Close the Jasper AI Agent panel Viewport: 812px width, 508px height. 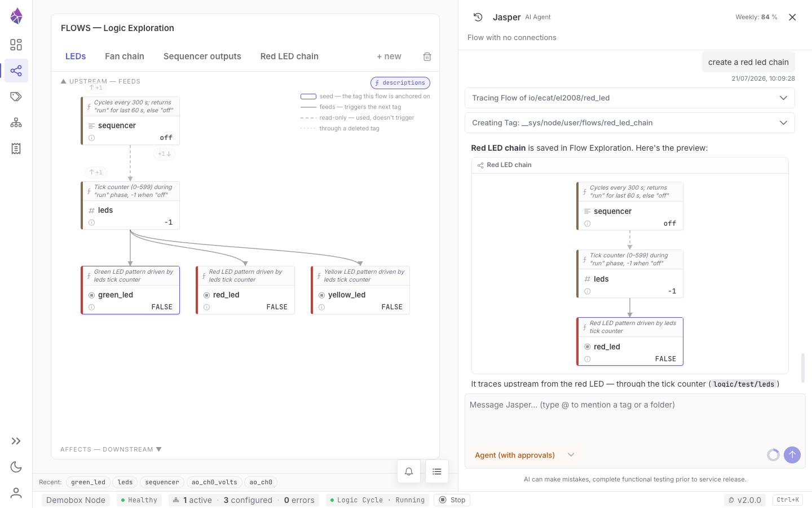point(792,17)
